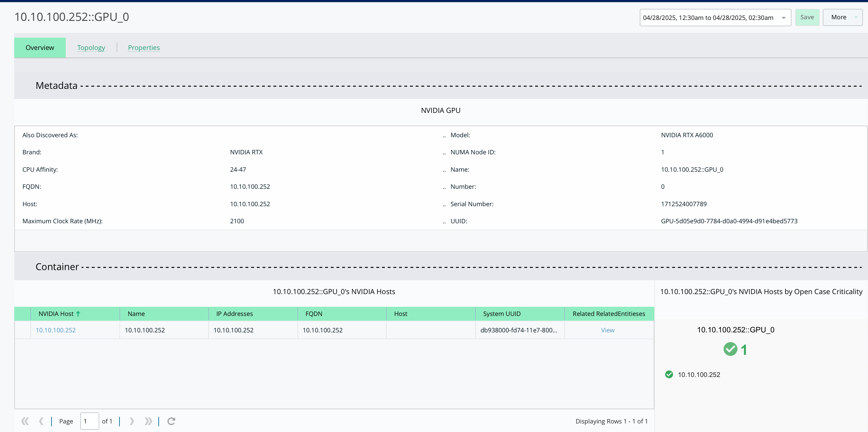Open the Properties tab
This screenshot has height=432, width=868.
click(x=144, y=47)
